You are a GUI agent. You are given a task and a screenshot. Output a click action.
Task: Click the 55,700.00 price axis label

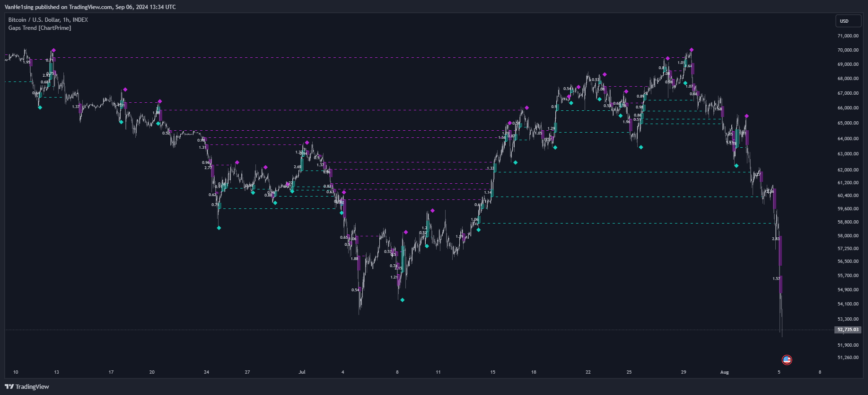(848, 276)
